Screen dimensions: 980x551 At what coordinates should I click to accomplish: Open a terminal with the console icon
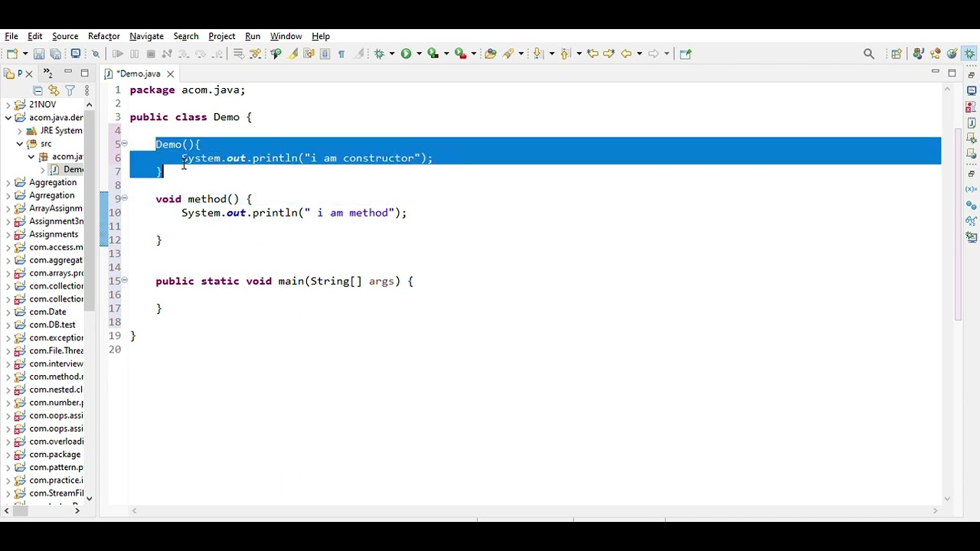(76, 54)
